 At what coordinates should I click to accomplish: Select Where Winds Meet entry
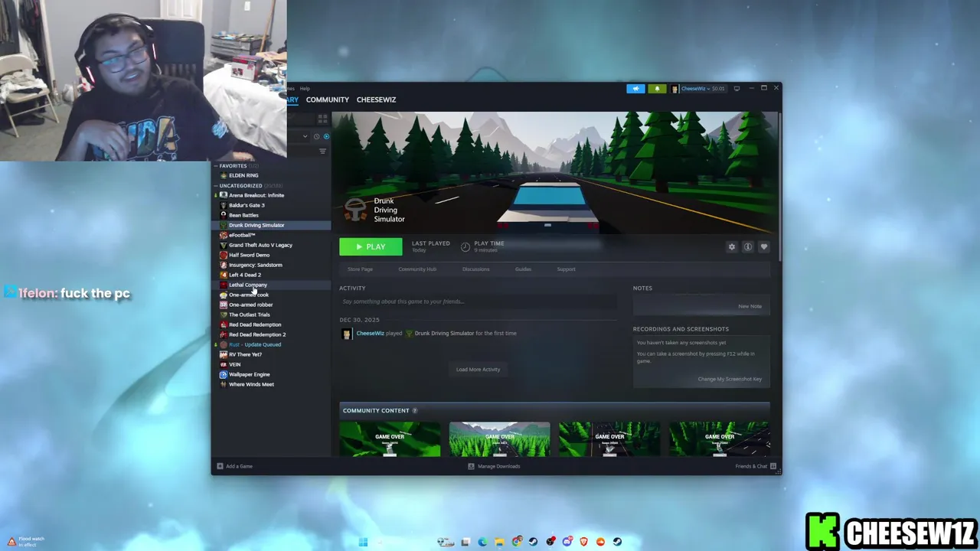[271, 384]
